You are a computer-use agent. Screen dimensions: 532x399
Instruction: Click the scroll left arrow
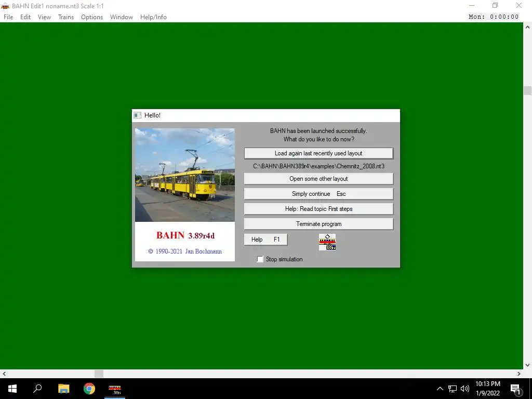point(4,374)
